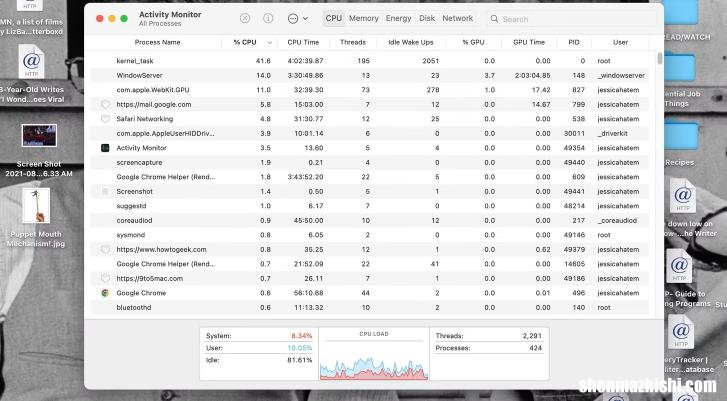Select the Recipes folder on desktop

point(681,136)
